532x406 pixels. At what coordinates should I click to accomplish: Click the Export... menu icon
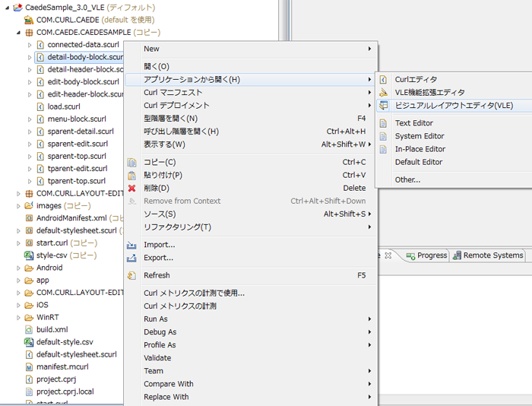[x=132, y=258]
